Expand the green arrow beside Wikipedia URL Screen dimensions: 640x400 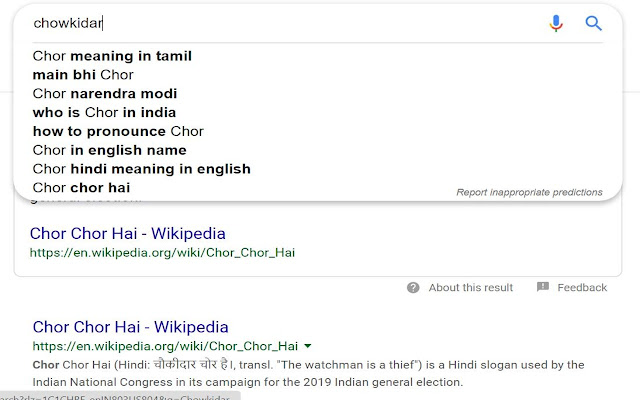(308, 346)
